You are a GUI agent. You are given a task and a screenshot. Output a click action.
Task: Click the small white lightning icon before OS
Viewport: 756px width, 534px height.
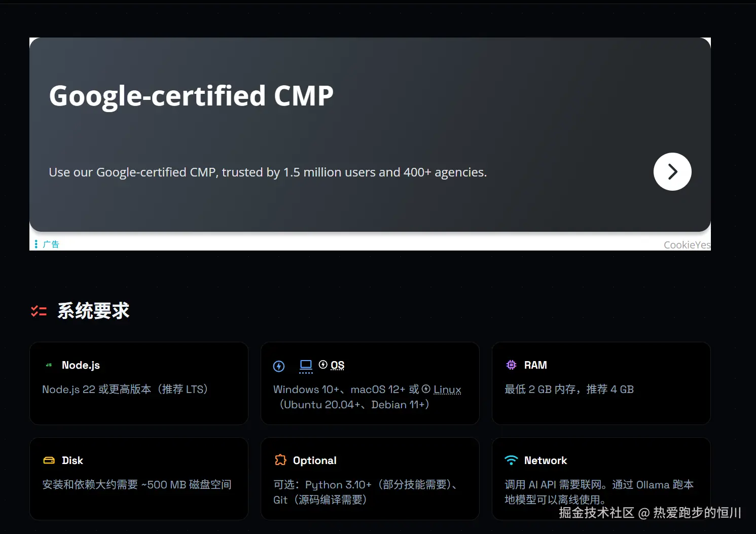coord(323,365)
